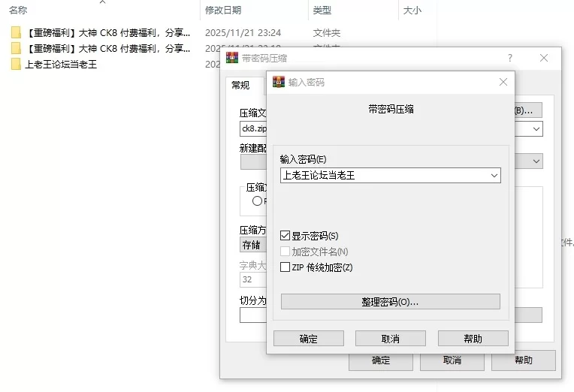The image size is (574, 392).
Task: Close the 输入密码 dialog
Action: [503, 82]
